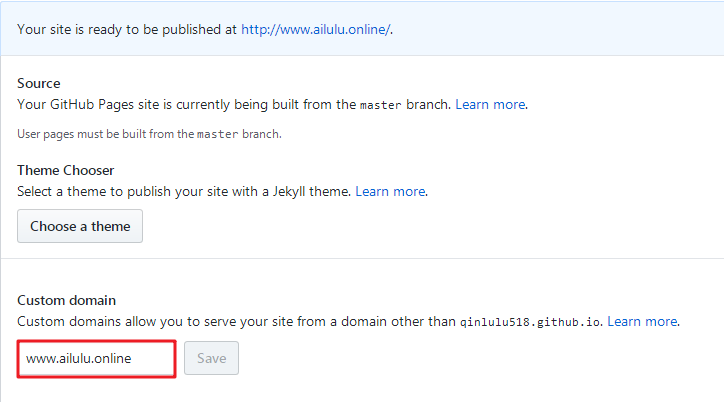Focus the www.ailulu.online custom domain field
The width and height of the screenshot is (724, 402).
[97, 359]
